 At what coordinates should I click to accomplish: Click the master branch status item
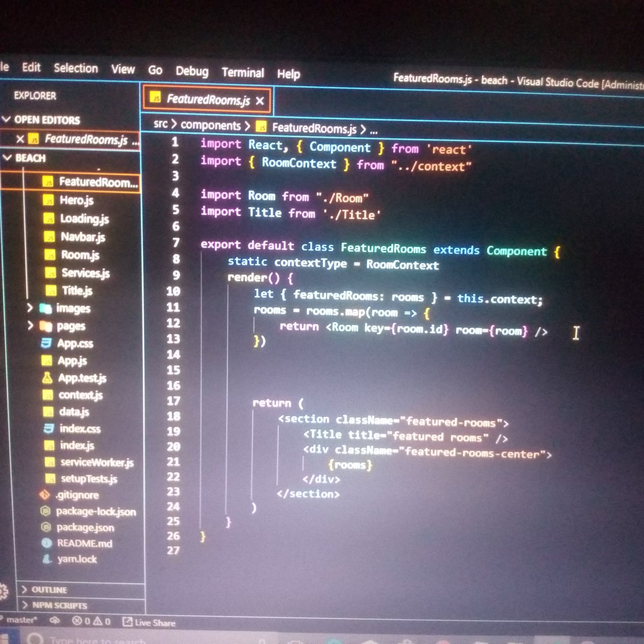[x=21, y=620]
